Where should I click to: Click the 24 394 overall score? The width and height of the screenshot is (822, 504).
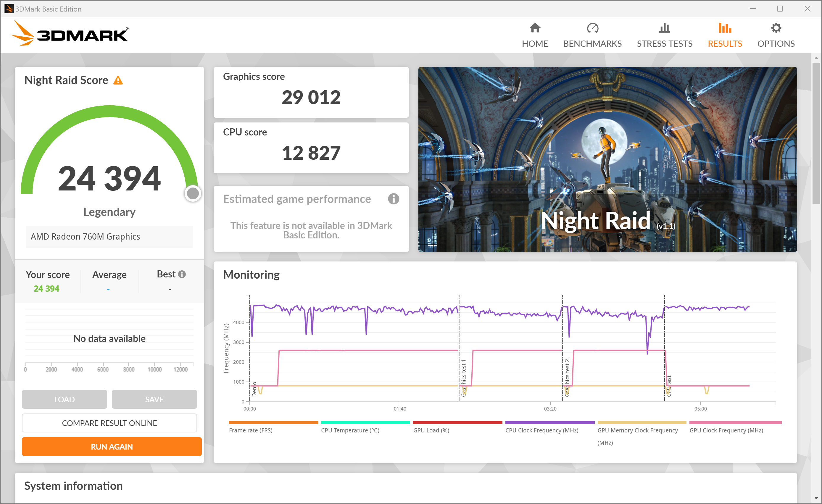tap(109, 178)
